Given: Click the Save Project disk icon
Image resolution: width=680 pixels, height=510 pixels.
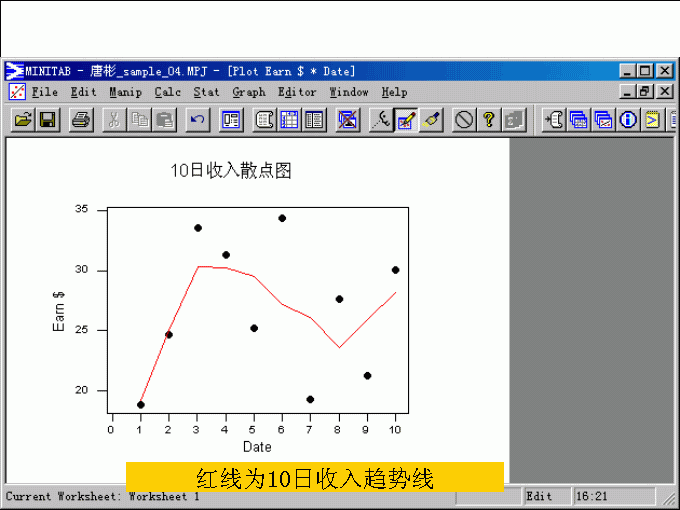Looking at the screenshot, I should [x=47, y=120].
